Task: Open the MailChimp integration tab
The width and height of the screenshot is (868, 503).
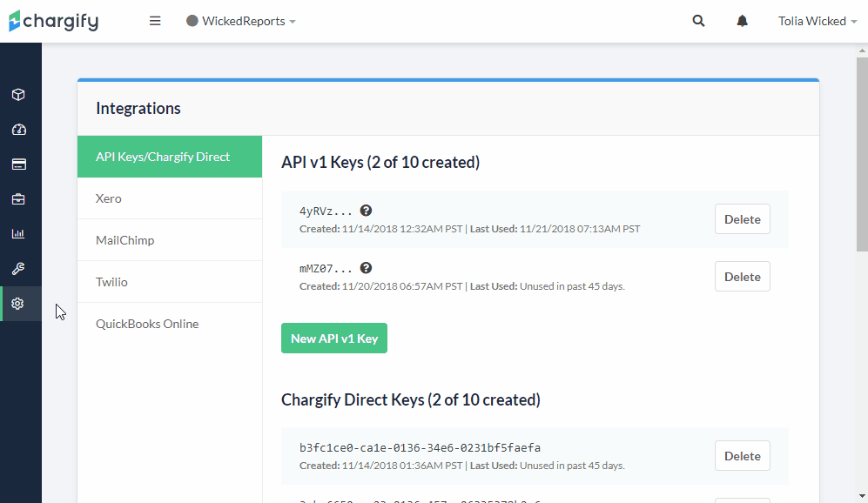Action: (170, 240)
